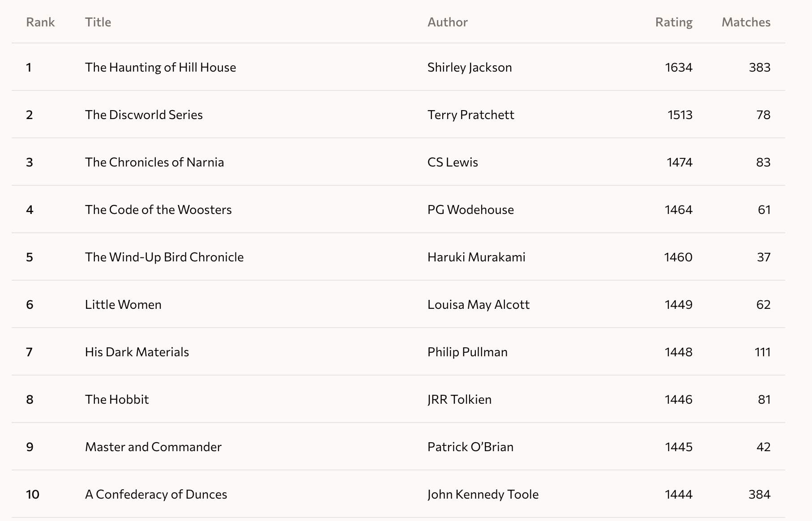The image size is (812, 521).
Task: Sort by the Rating column header
Action: coord(674,22)
